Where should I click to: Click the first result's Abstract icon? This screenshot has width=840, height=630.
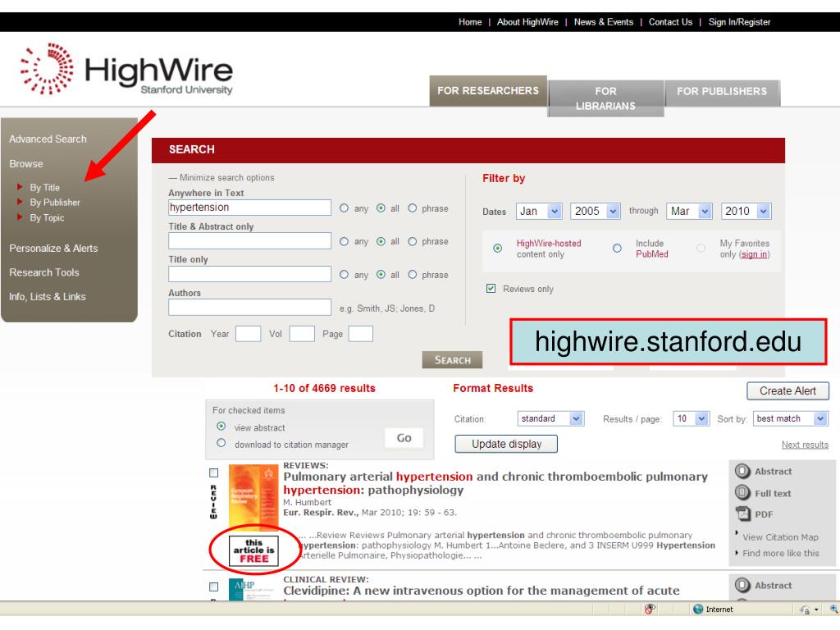pos(742,471)
